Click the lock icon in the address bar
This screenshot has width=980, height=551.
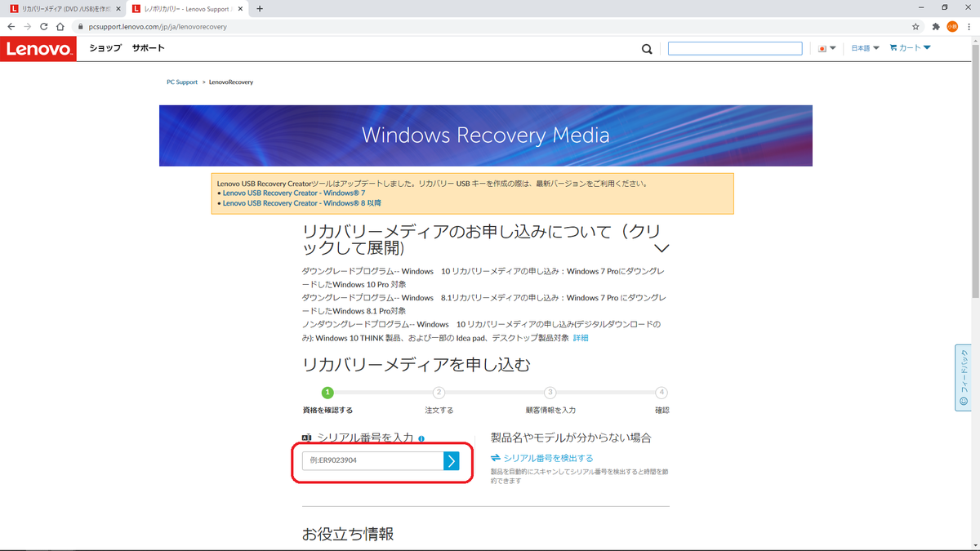[x=80, y=26]
